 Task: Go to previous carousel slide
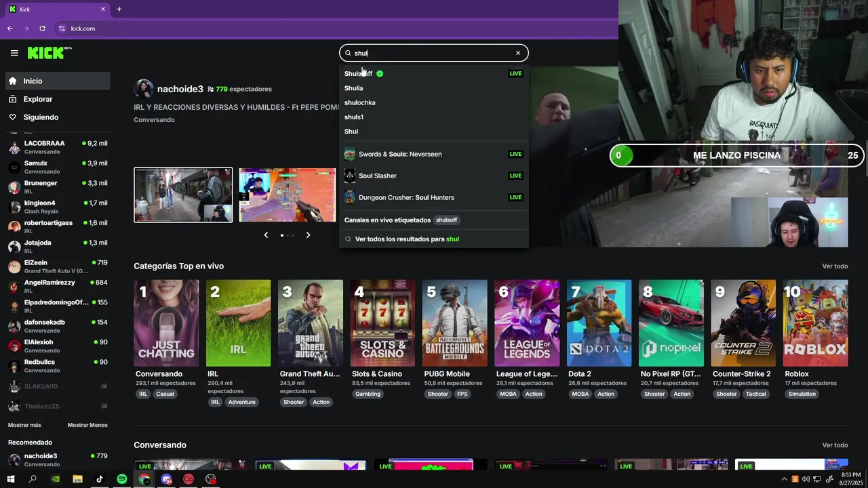(x=266, y=235)
